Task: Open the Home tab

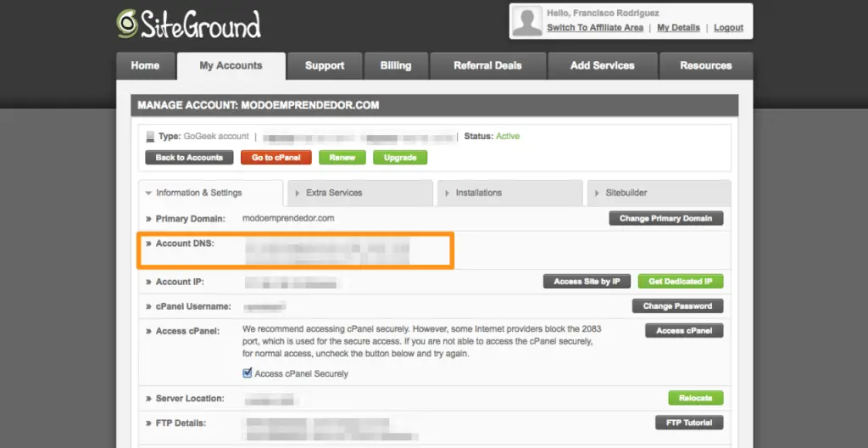Action: coord(145,66)
